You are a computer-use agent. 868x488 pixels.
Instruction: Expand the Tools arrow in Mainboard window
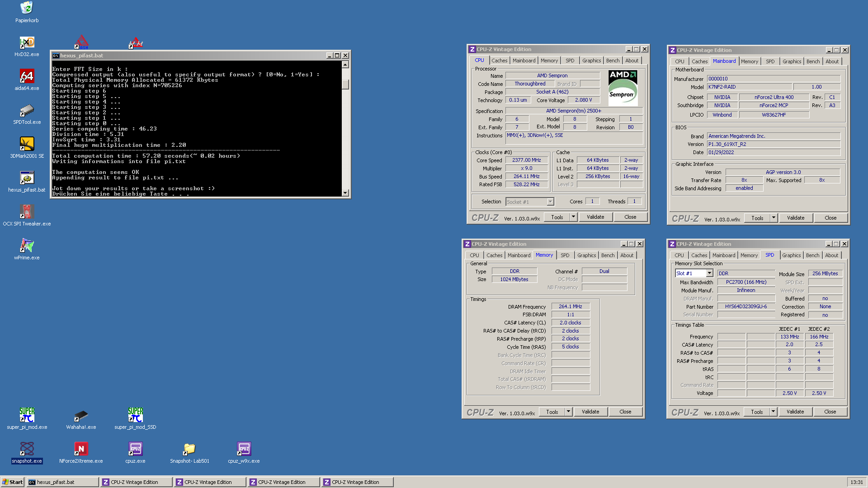pyautogui.click(x=774, y=218)
